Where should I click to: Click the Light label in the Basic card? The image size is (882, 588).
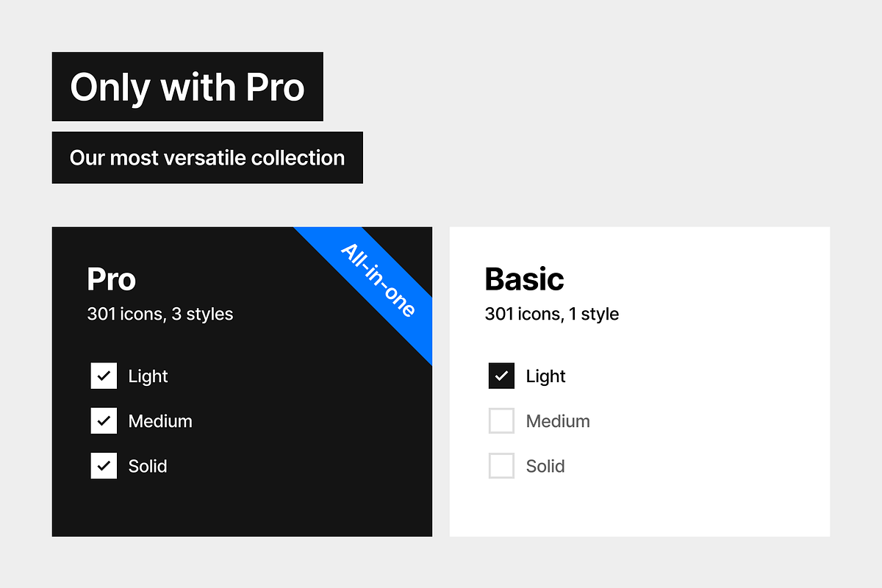[x=545, y=376]
